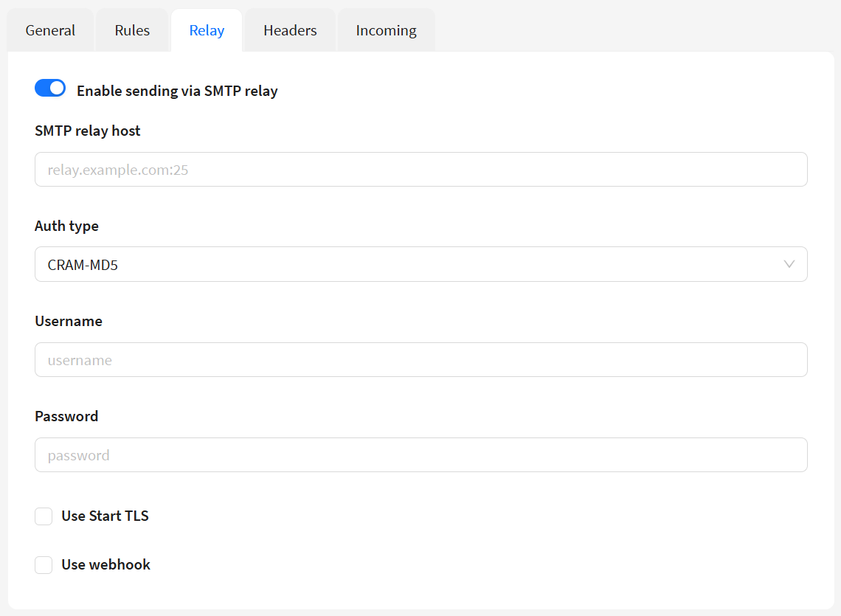841x616 pixels.
Task: Switch to the General tab
Action: [50, 30]
